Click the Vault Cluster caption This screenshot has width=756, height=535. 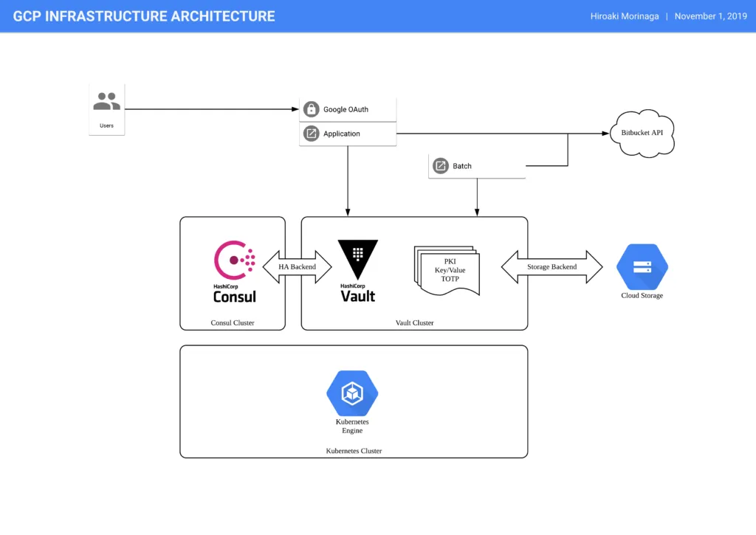click(415, 322)
